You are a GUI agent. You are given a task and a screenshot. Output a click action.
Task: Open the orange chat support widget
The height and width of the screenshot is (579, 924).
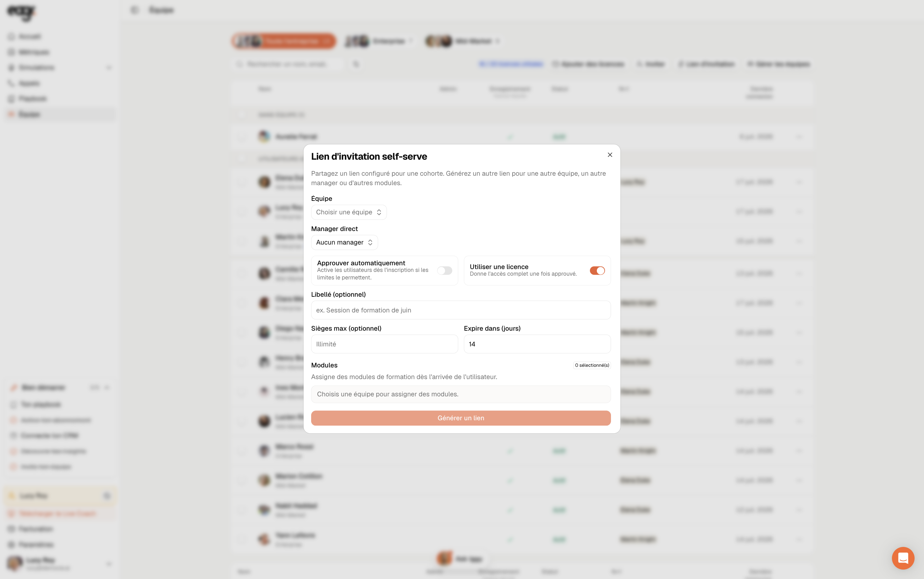tap(903, 558)
